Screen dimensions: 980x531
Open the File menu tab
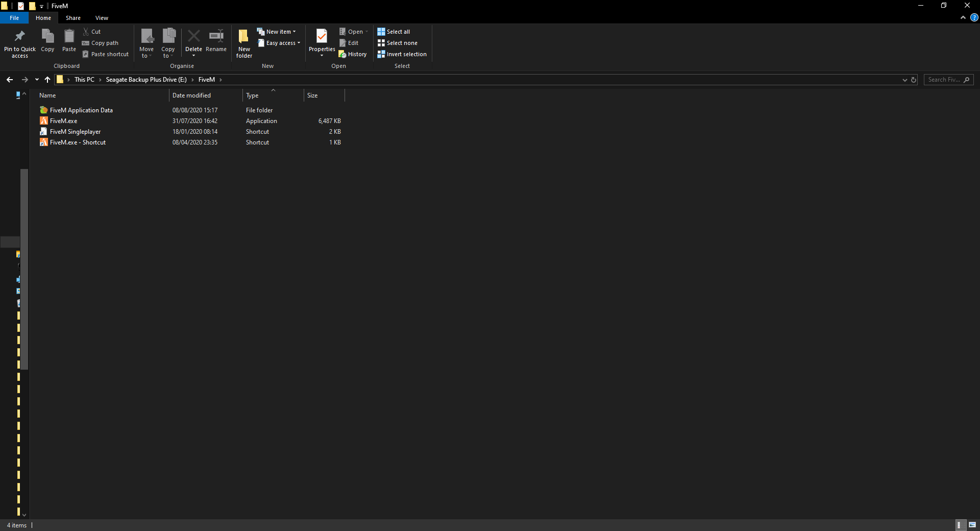point(14,18)
